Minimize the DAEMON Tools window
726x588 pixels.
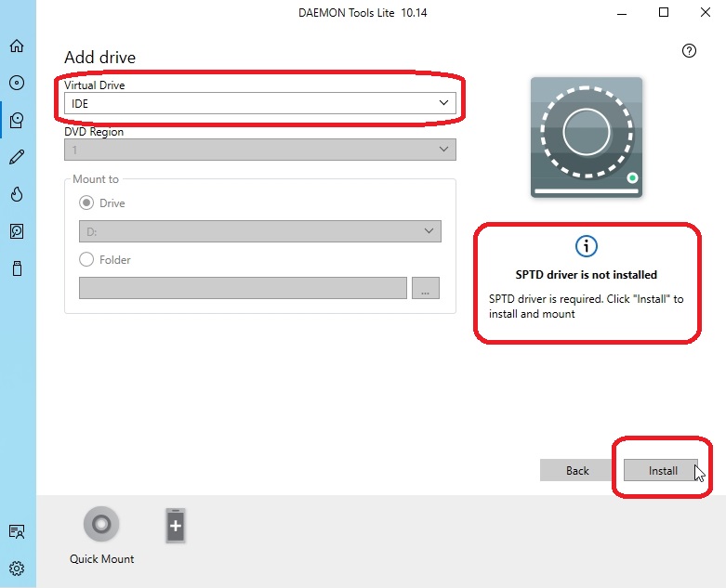click(x=622, y=13)
